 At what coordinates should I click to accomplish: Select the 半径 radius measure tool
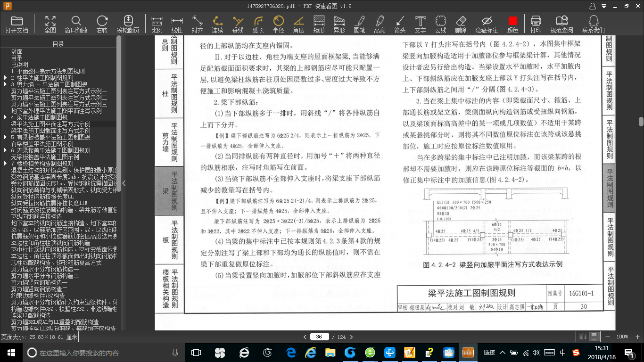(x=279, y=24)
